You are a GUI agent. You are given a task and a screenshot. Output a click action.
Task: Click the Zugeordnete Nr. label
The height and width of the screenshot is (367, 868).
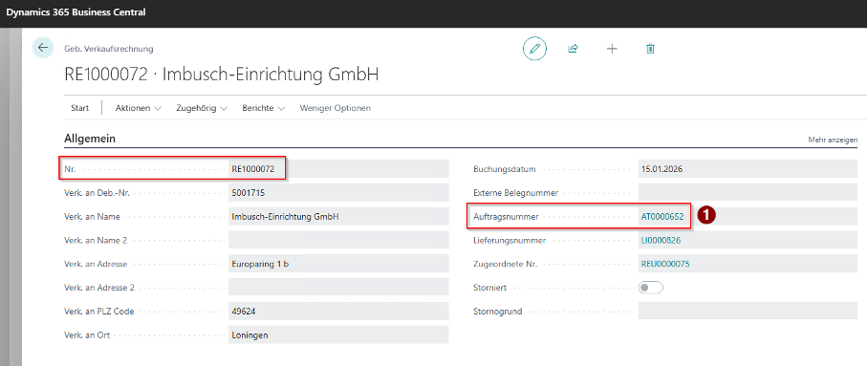[x=506, y=264]
